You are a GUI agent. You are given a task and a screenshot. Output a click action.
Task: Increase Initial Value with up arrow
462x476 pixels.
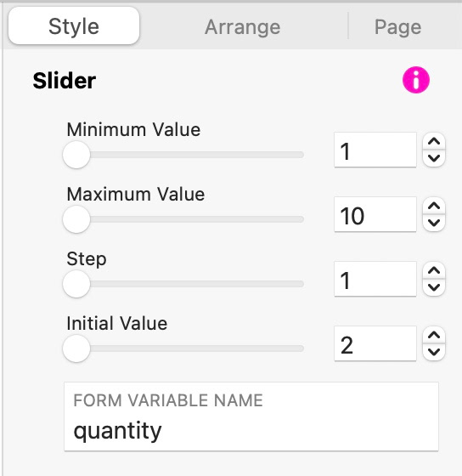coord(434,335)
